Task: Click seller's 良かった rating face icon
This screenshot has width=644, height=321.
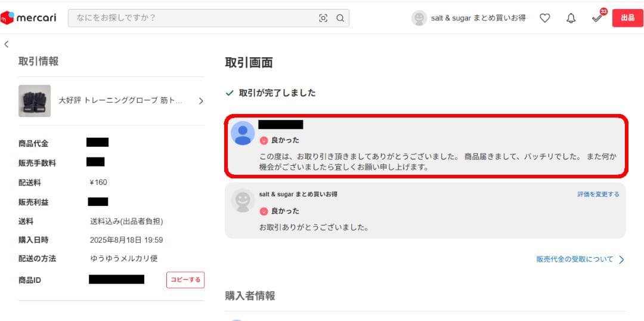Action: click(x=264, y=211)
